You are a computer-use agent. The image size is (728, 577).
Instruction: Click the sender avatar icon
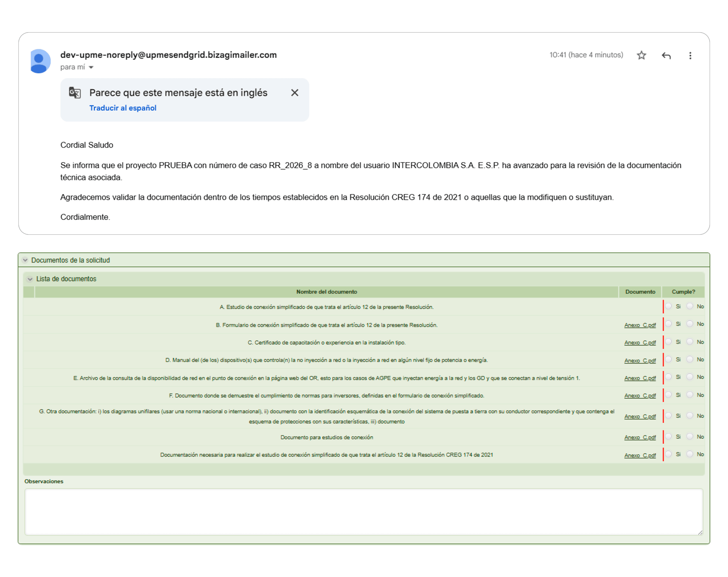[41, 61]
